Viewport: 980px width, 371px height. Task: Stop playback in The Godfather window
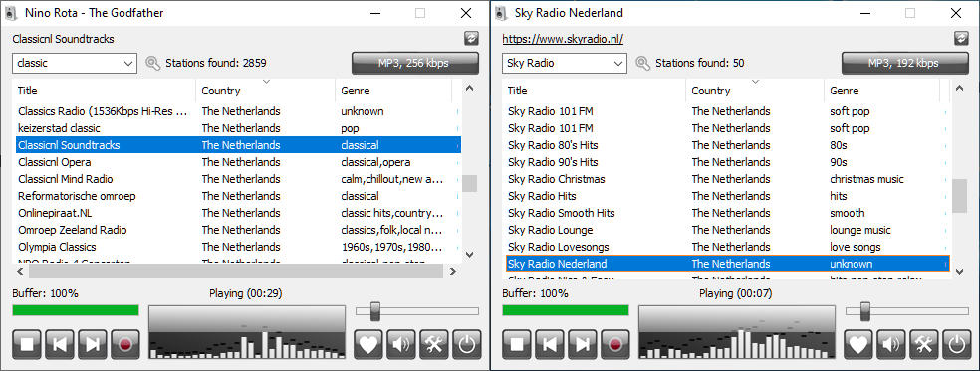26,344
